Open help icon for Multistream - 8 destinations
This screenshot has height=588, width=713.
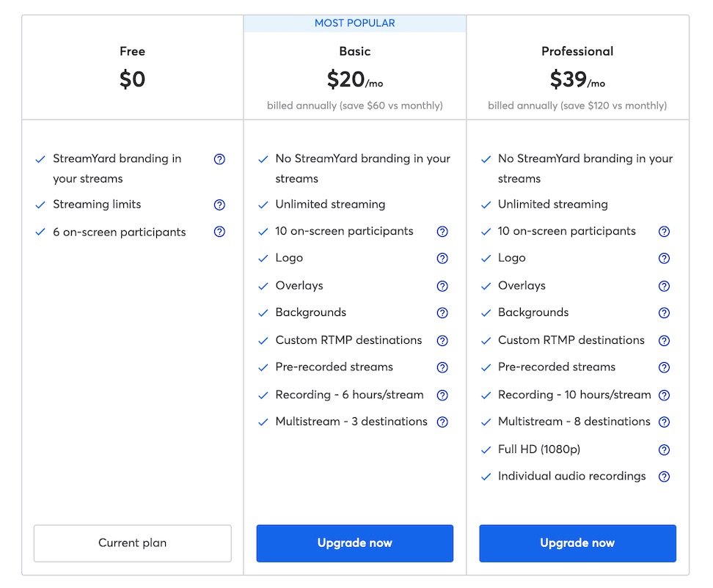pos(664,422)
